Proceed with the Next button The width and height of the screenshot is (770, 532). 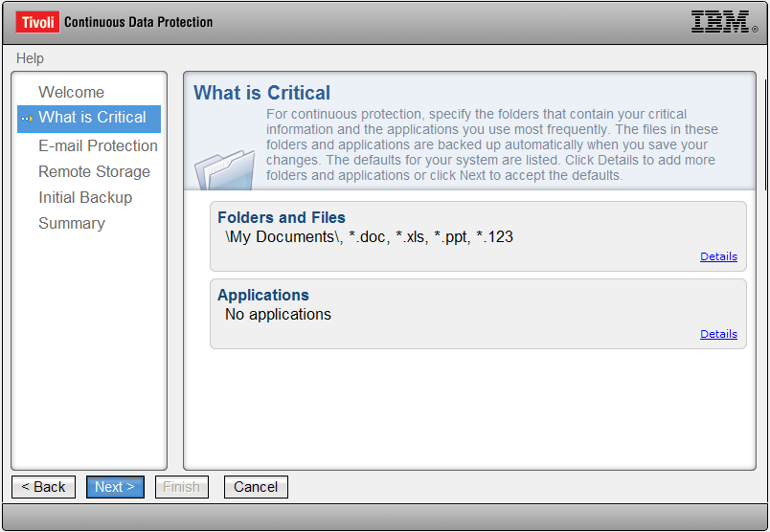pyautogui.click(x=115, y=487)
